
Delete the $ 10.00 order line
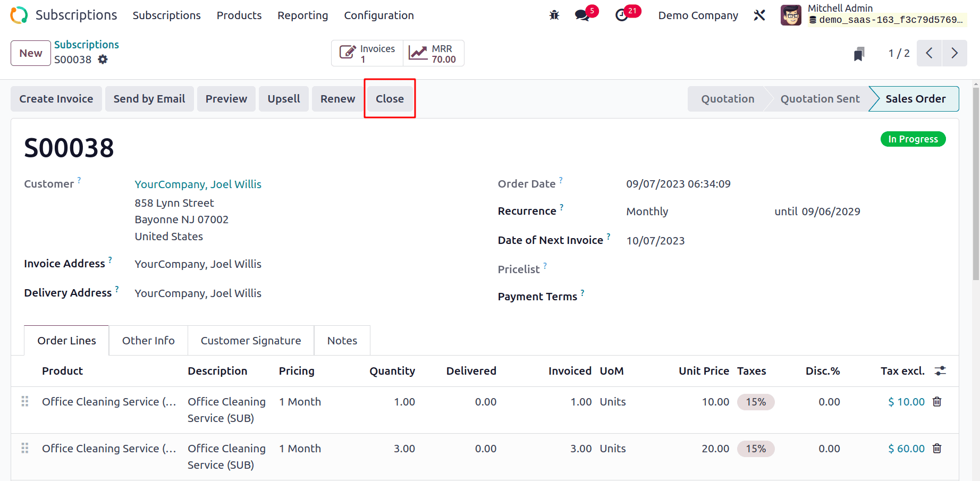(x=937, y=402)
